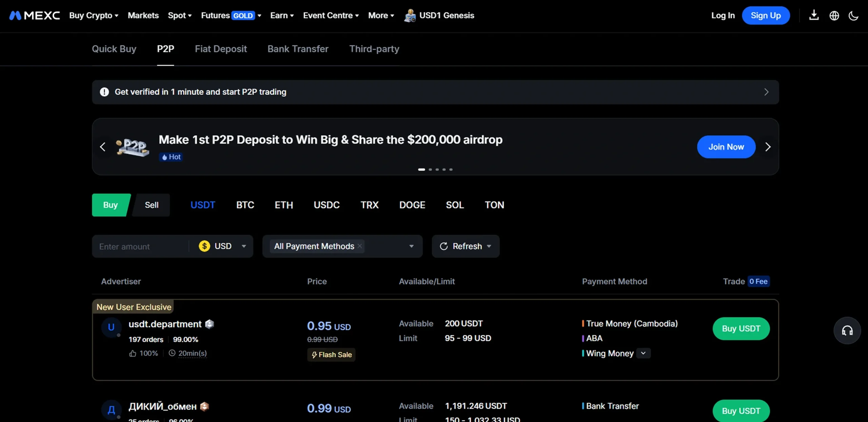Screen dimensions: 868x422
Task: Click the clock icon by 20min(s)
Action: point(172,353)
